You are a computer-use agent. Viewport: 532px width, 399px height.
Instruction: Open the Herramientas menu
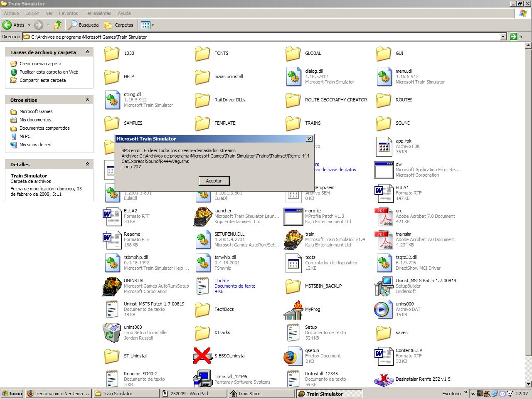click(x=98, y=13)
